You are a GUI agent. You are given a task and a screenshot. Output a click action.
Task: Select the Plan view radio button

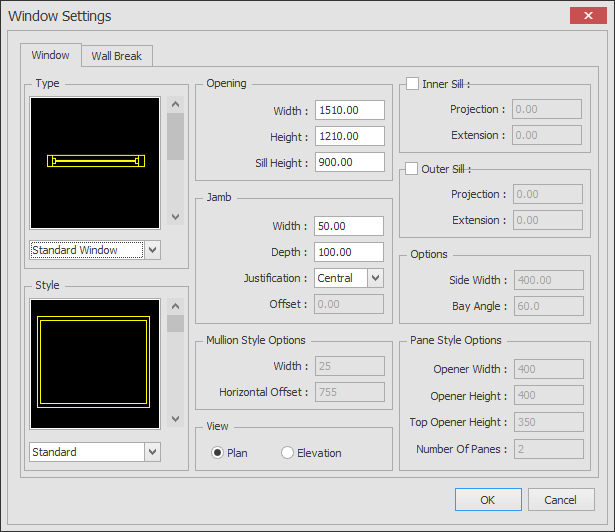(217, 453)
